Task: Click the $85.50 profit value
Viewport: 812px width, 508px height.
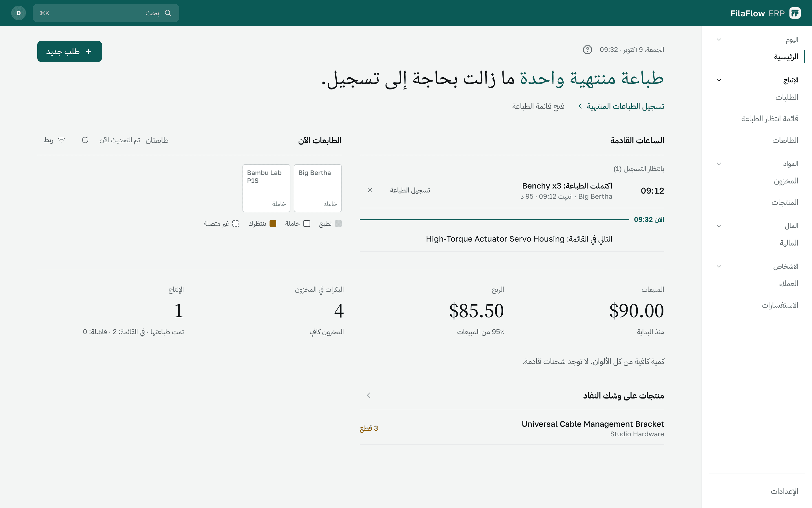Action: (476, 310)
